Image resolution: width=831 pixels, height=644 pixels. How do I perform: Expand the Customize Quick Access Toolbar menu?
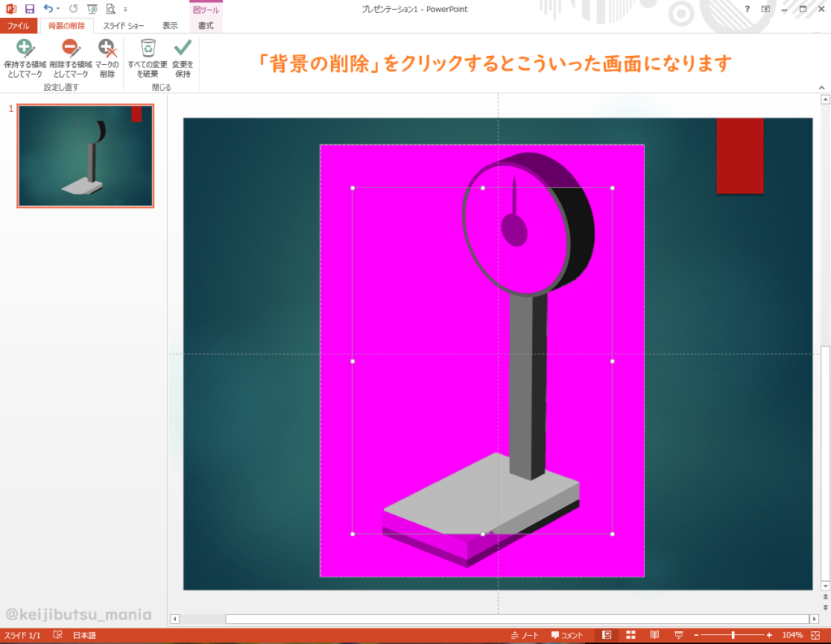(x=123, y=8)
